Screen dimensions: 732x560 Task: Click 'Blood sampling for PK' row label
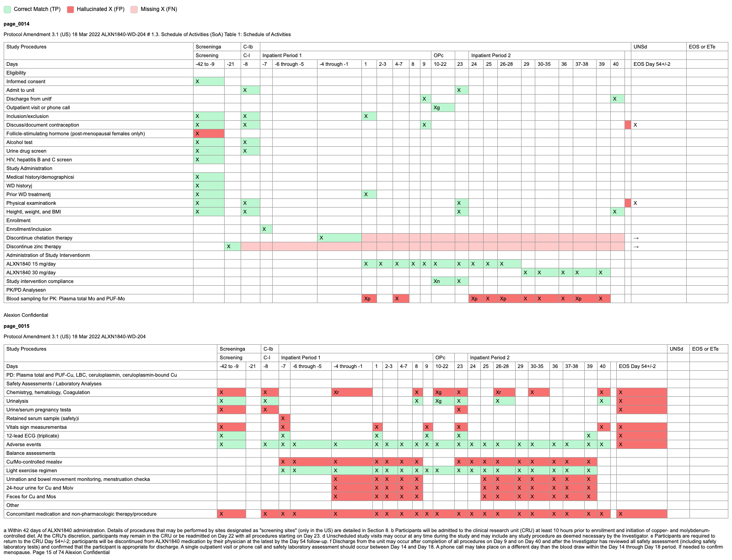pyautogui.click(x=65, y=299)
